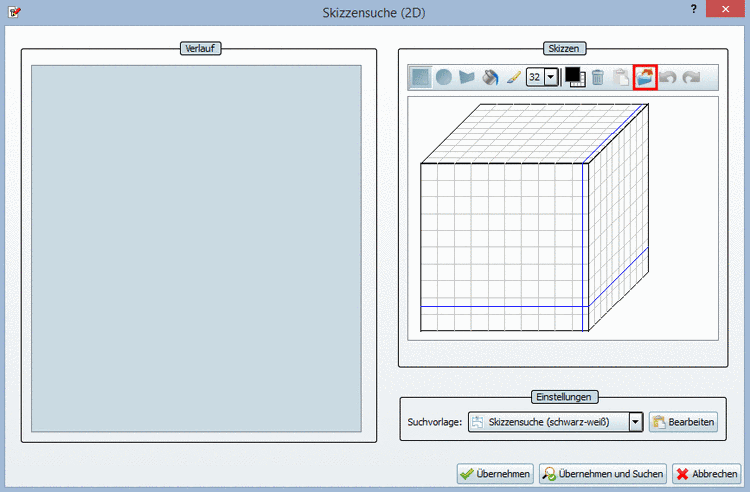Open the Suchvorlage dropdown list
Image resolution: width=750 pixels, height=492 pixels.
pos(636,422)
